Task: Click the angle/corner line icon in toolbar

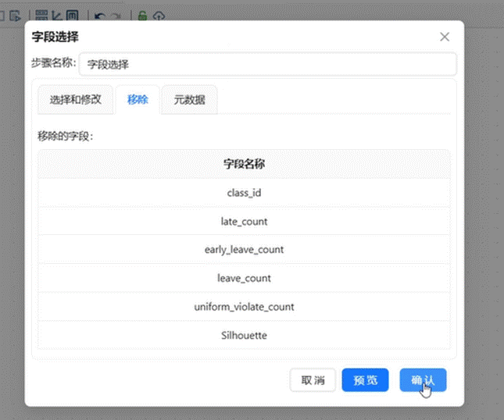Action: [57, 15]
